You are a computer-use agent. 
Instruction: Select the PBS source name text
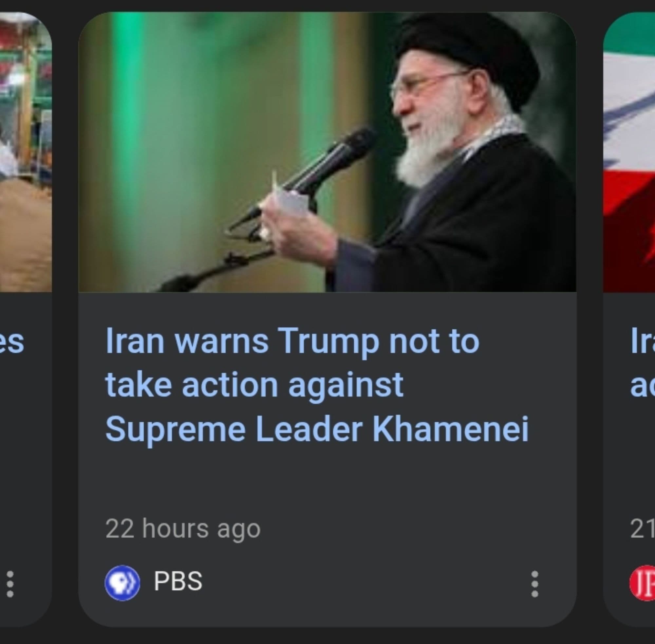click(x=178, y=581)
